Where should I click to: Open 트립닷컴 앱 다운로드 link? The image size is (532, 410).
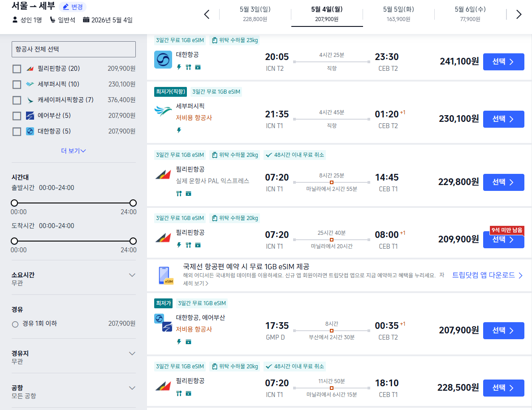click(487, 275)
